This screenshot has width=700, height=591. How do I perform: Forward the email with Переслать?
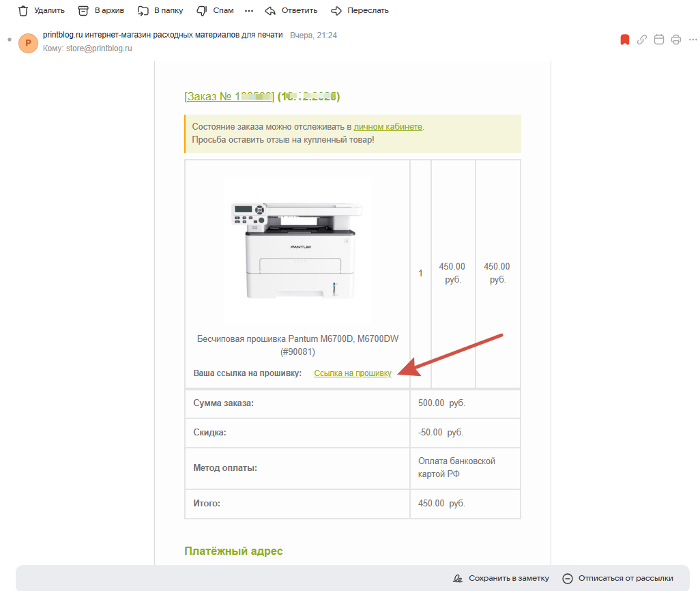coord(360,11)
